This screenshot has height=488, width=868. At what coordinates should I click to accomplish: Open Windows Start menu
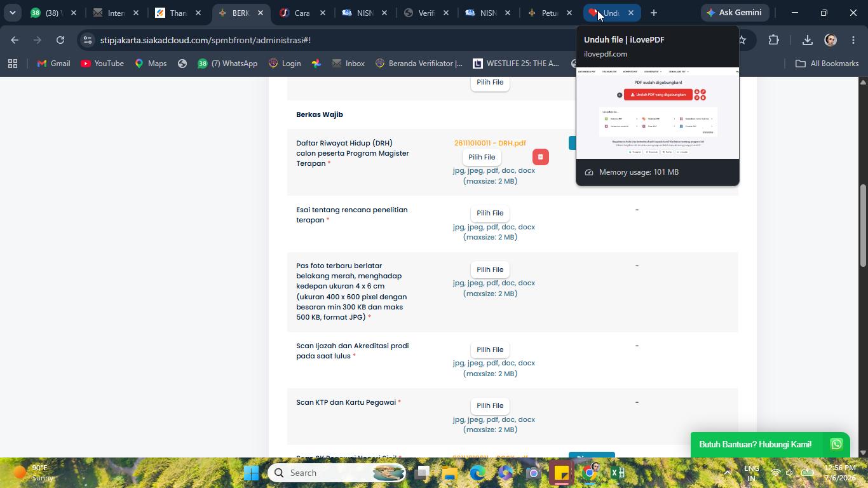[251, 473]
